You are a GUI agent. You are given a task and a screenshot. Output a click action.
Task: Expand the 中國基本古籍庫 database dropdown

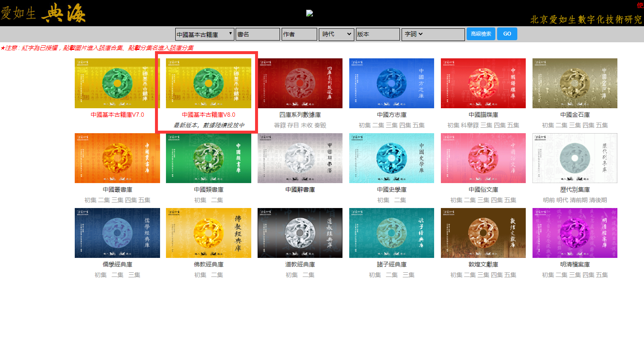click(204, 34)
